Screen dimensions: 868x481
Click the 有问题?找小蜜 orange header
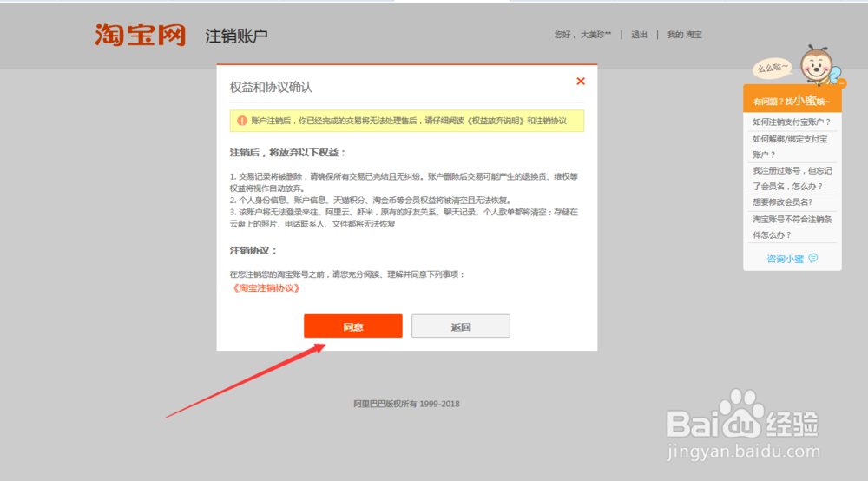(x=792, y=99)
